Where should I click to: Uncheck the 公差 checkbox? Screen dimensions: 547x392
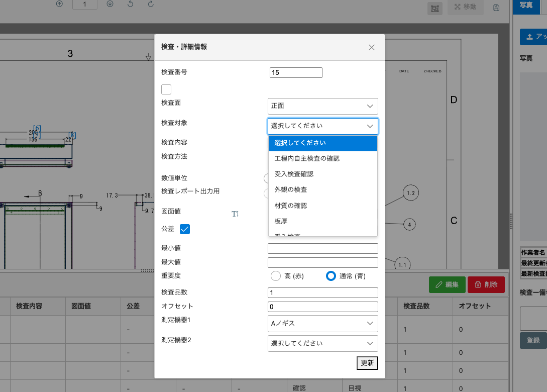tap(185, 229)
